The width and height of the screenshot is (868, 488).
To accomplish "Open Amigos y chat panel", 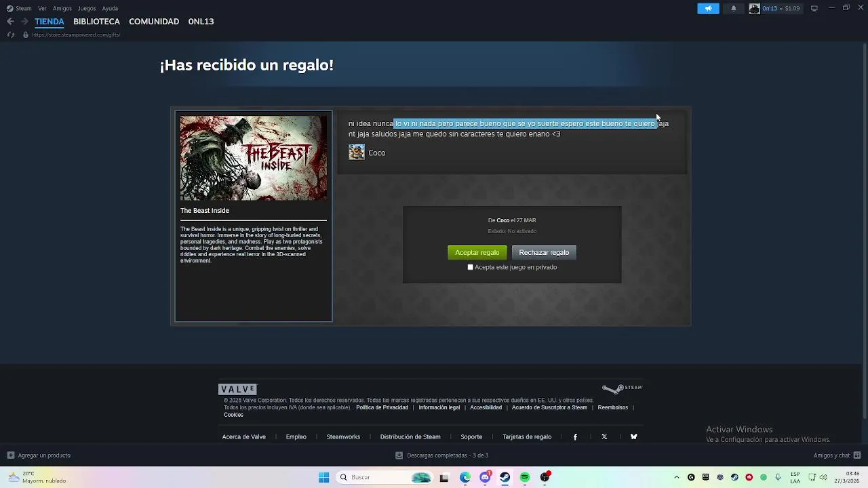I will tap(837, 455).
